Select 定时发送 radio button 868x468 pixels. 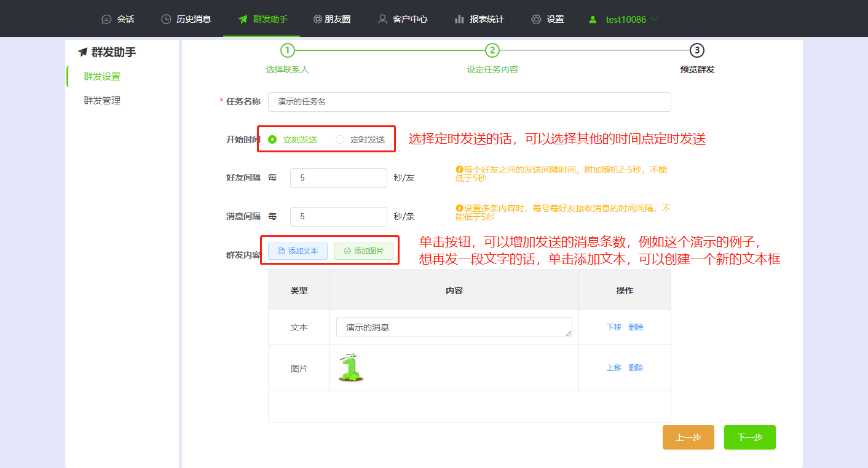point(340,139)
